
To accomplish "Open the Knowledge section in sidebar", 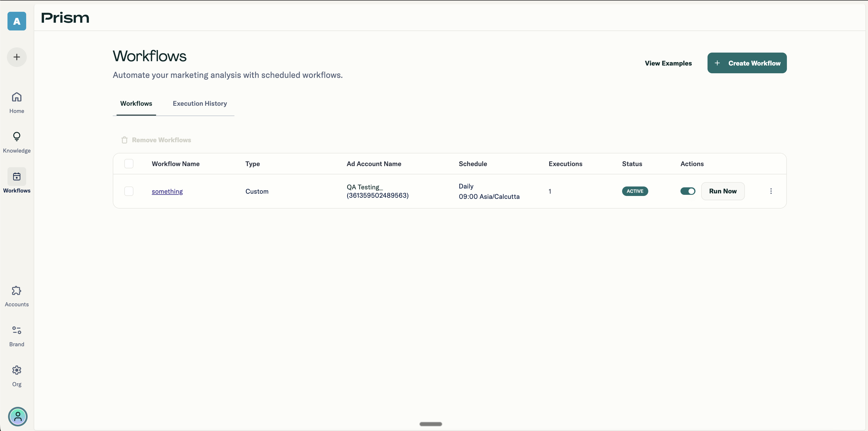I will 16,142.
